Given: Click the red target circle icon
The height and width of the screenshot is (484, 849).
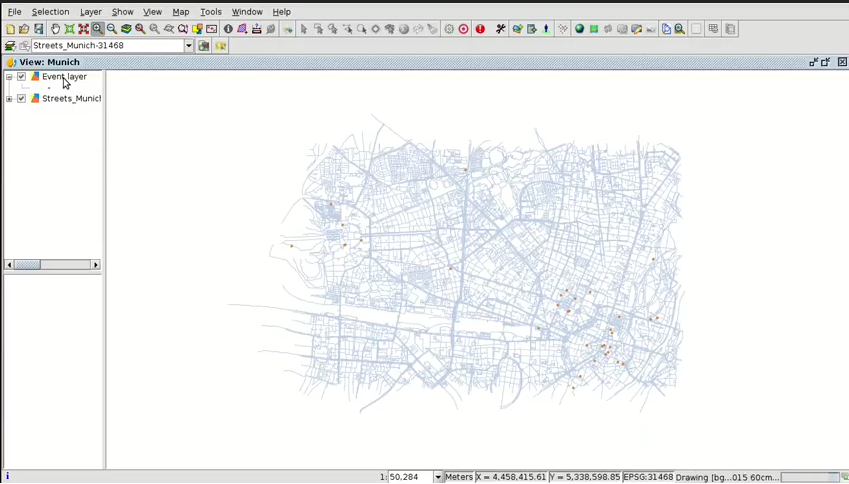Looking at the screenshot, I should [x=464, y=29].
